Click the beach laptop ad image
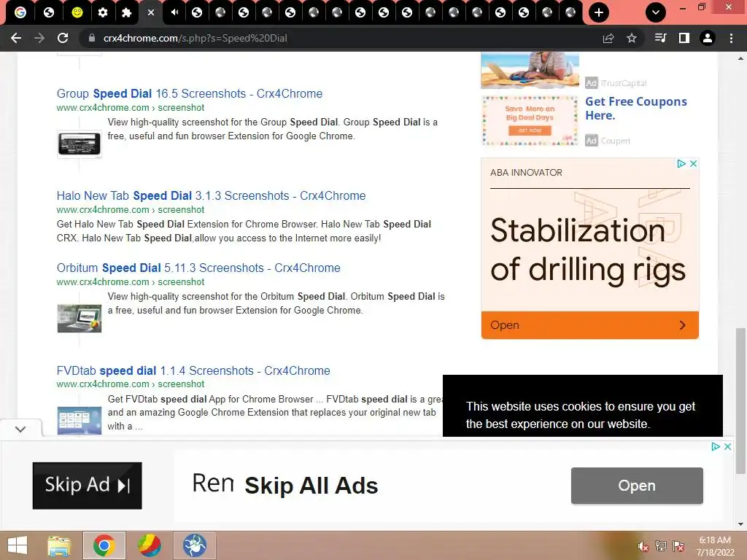The image size is (747, 560). [x=530, y=71]
